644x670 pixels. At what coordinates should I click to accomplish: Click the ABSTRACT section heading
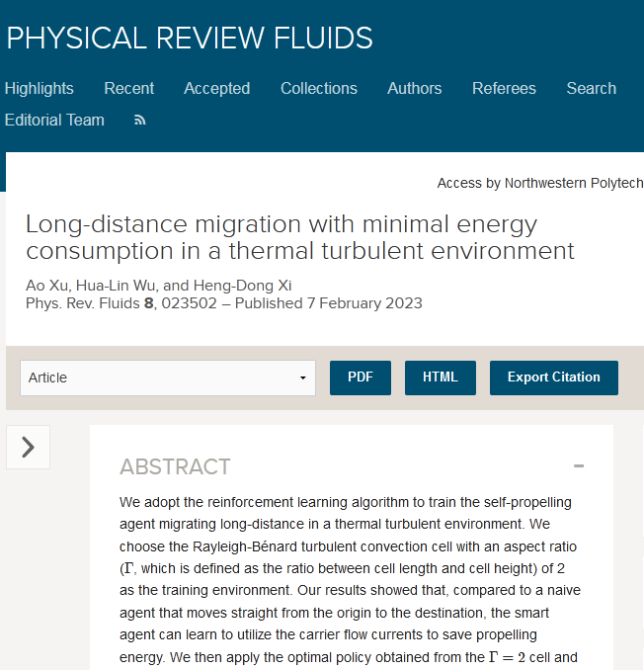[x=175, y=466]
